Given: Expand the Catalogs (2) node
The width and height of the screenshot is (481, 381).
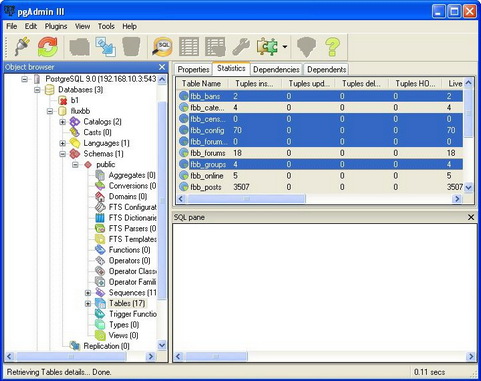Looking at the screenshot, I should click(x=63, y=122).
